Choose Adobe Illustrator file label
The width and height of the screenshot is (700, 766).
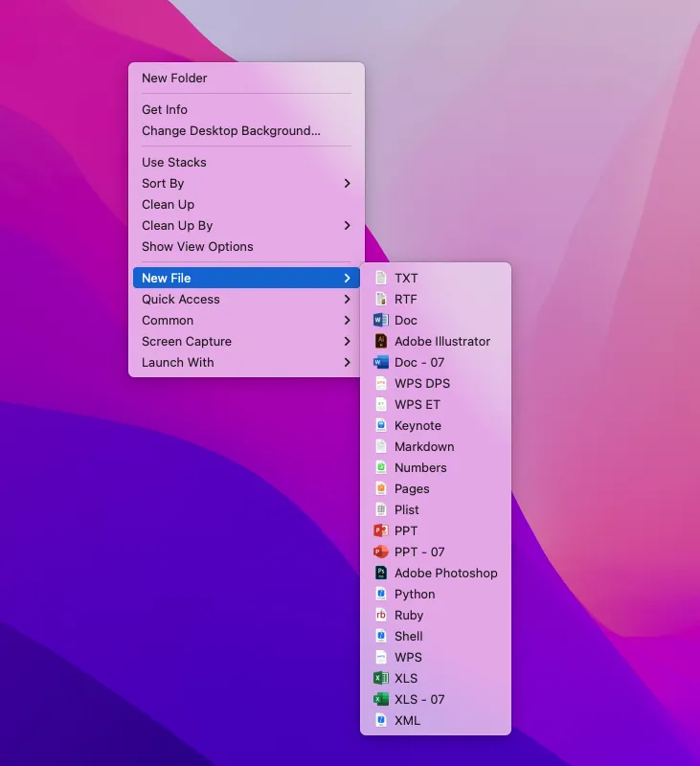pyautogui.click(x=442, y=342)
